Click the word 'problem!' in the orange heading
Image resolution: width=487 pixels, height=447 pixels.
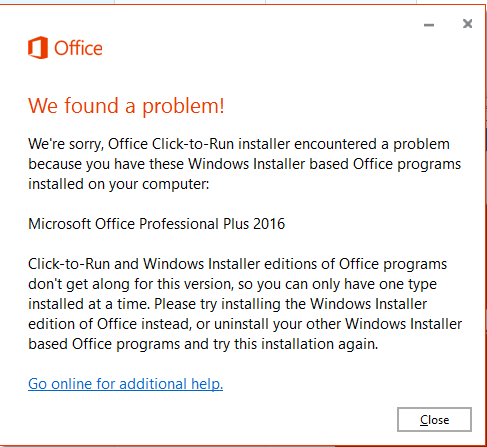click(183, 107)
